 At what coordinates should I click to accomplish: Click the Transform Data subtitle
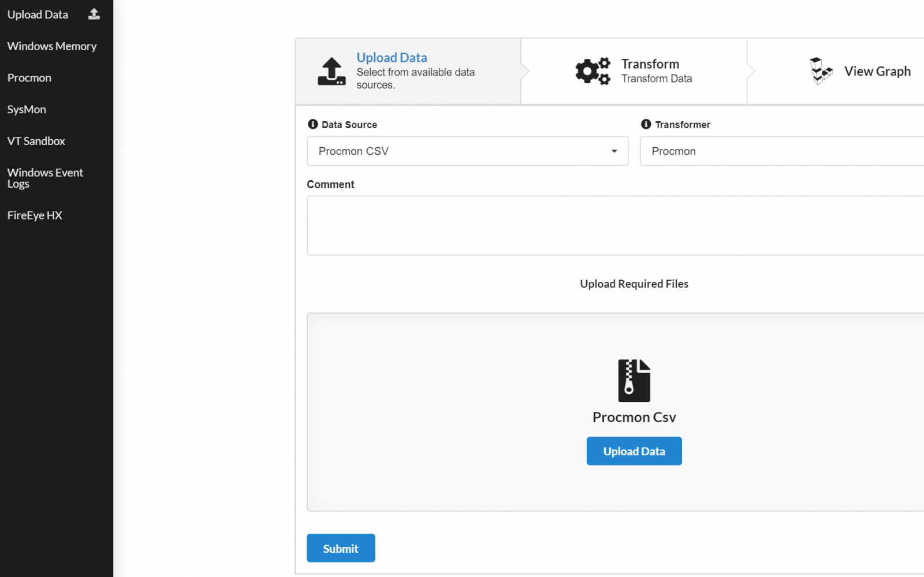657,79
